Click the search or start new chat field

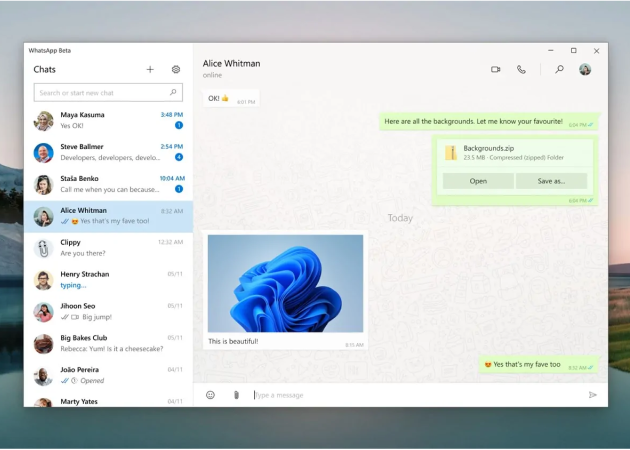point(100,93)
